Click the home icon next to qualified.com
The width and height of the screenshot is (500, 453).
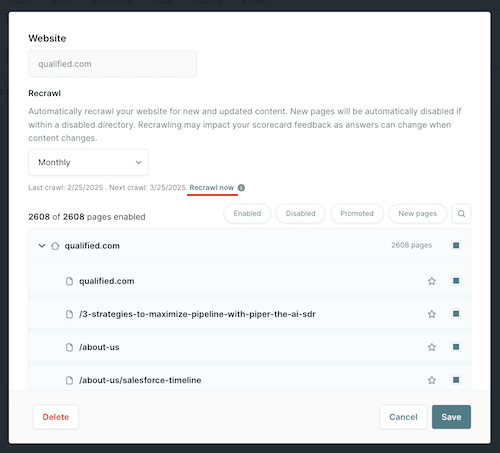[x=55, y=246]
